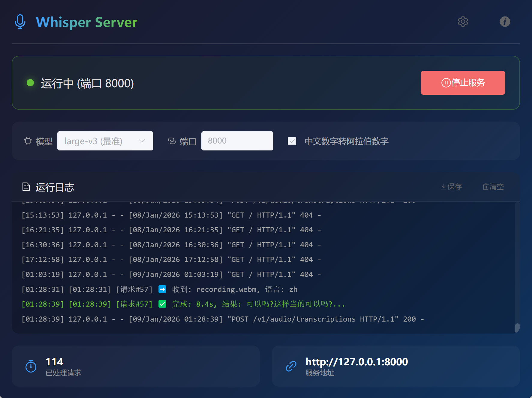This screenshot has height=398, width=532.
Task: Click the chain link icon by service address
Action: point(291,366)
